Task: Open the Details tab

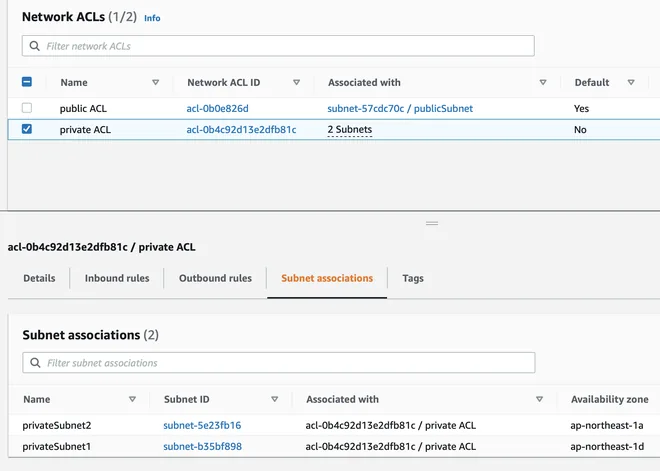Action: (39, 278)
